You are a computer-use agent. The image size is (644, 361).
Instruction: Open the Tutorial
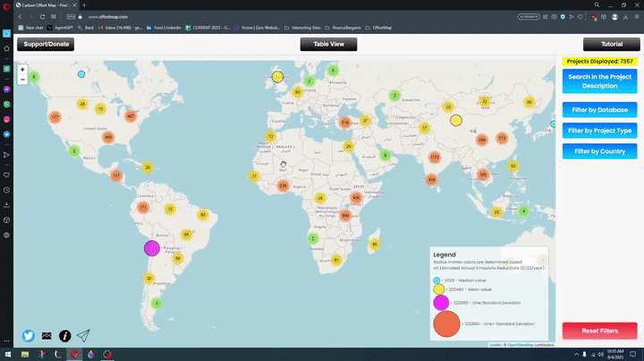tap(611, 44)
